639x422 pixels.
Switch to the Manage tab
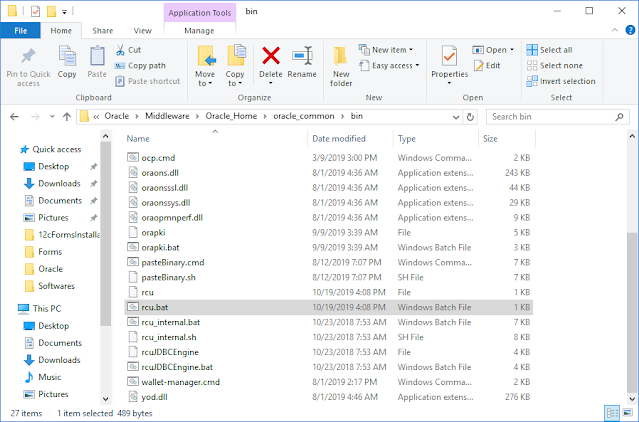pos(199,31)
